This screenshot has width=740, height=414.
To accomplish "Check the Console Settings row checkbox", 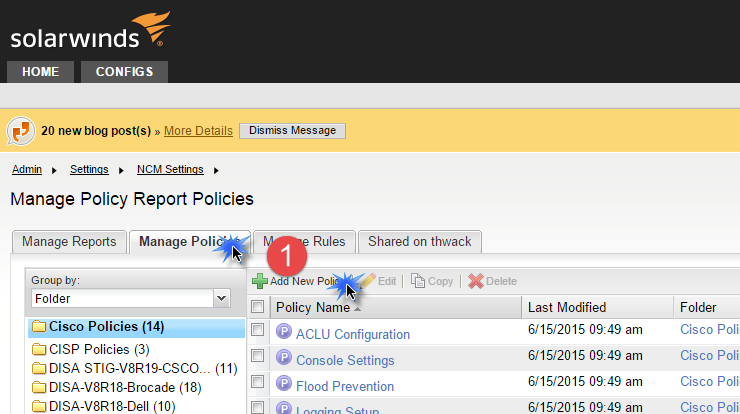I will [258, 355].
